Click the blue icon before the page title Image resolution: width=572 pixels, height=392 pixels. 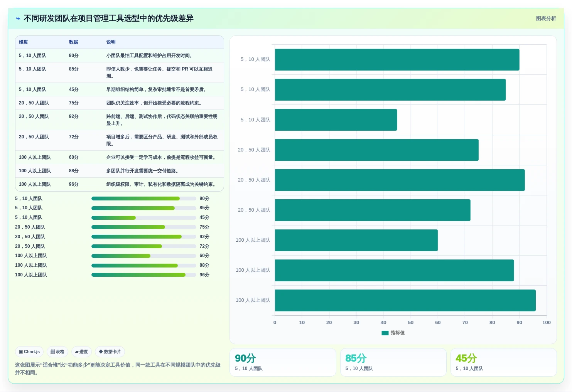click(x=18, y=19)
